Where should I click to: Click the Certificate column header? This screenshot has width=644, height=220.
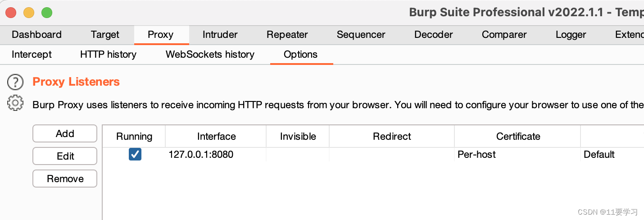518,137
